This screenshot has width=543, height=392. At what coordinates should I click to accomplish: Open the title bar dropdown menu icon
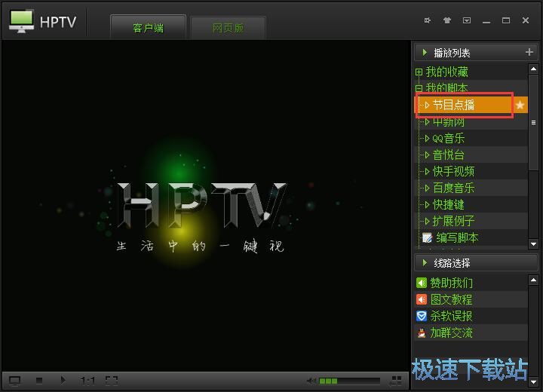[x=467, y=21]
